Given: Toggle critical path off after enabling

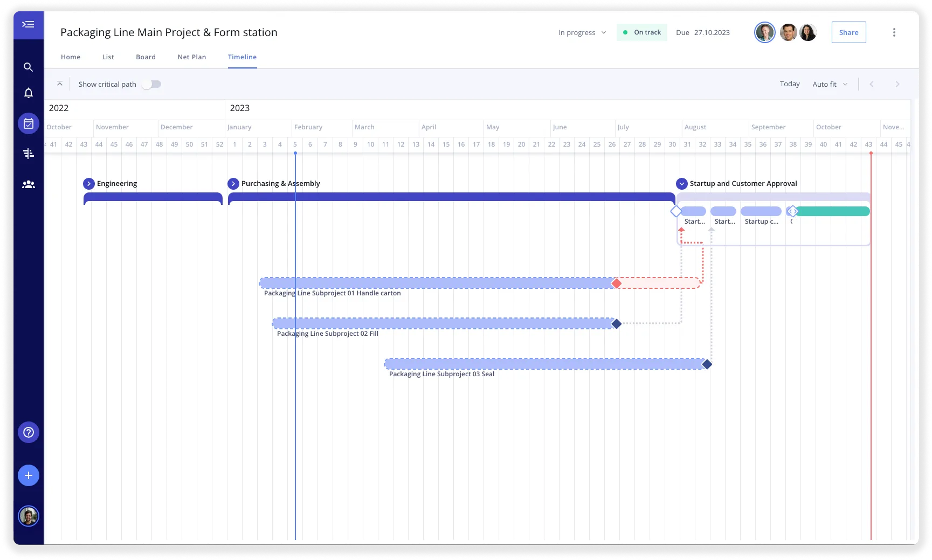Looking at the screenshot, I should tap(151, 84).
